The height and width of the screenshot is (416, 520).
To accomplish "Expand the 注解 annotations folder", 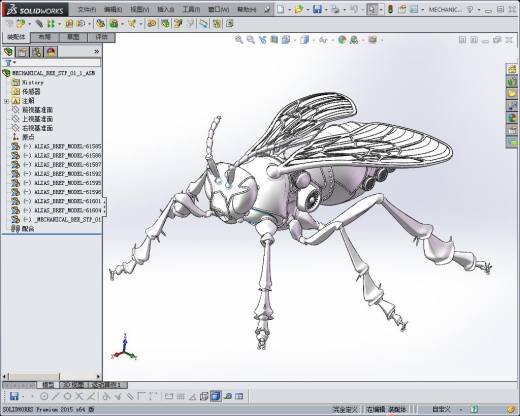I will pyautogui.click(x=6, y=101).
